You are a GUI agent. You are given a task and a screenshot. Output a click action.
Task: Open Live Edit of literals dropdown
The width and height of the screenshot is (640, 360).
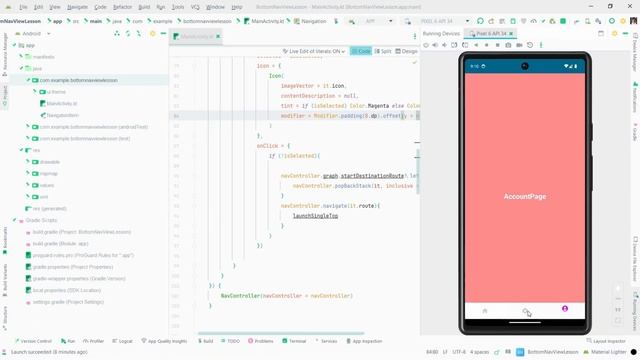tap(314, 51)
